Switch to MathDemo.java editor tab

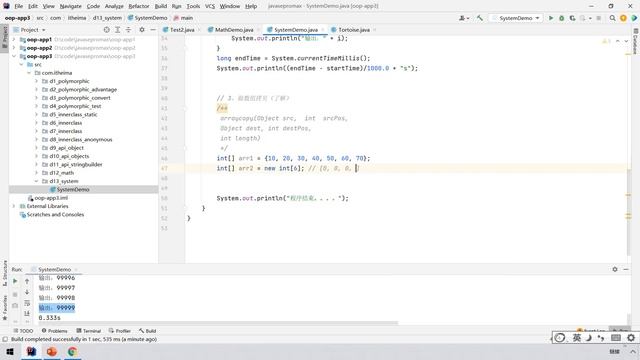[234, 30]
